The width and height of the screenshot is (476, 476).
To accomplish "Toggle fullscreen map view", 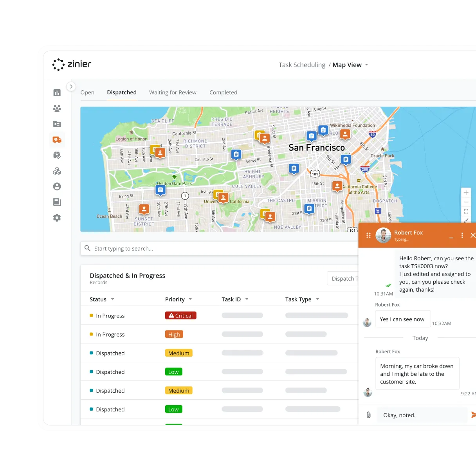I will (466, 212).
